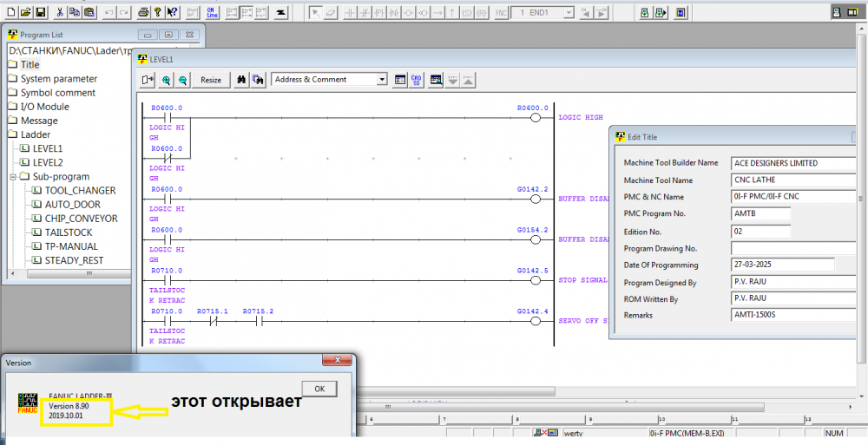Click the Remarks field with AMTI-1500S
This screenshot has height=445, width=868.
click(x=792, y=315)
